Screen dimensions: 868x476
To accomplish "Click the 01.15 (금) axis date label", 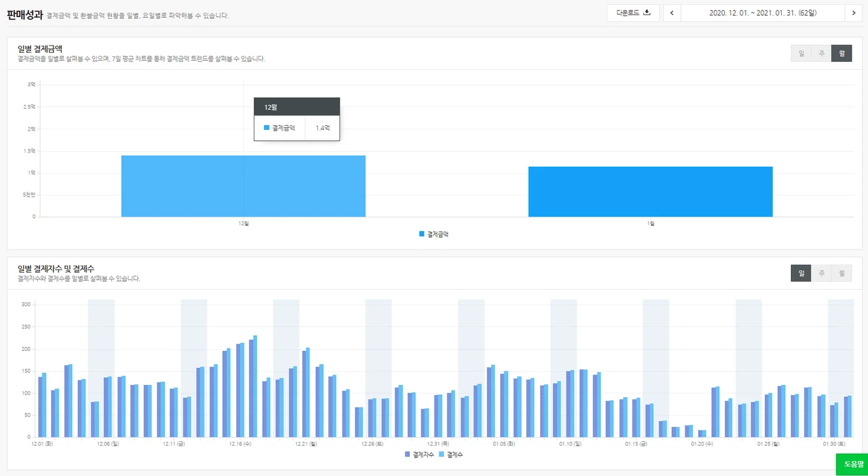I will pos(636,444).
